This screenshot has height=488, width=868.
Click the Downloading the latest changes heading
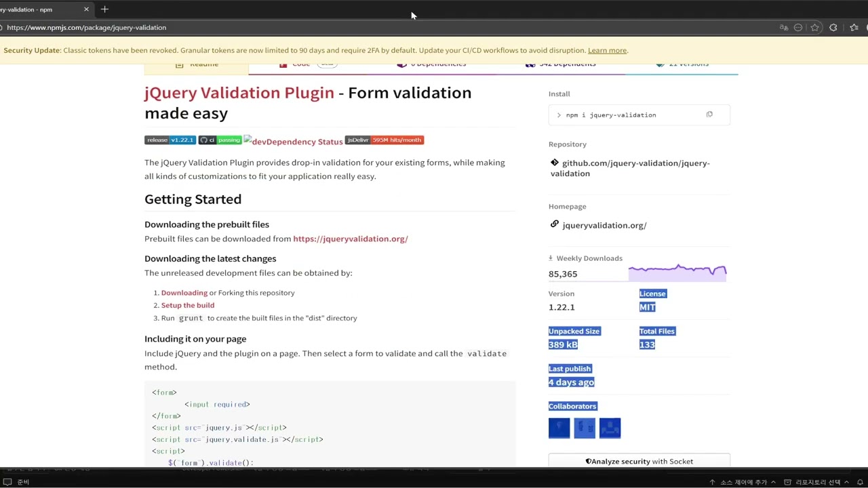[210, 258]
